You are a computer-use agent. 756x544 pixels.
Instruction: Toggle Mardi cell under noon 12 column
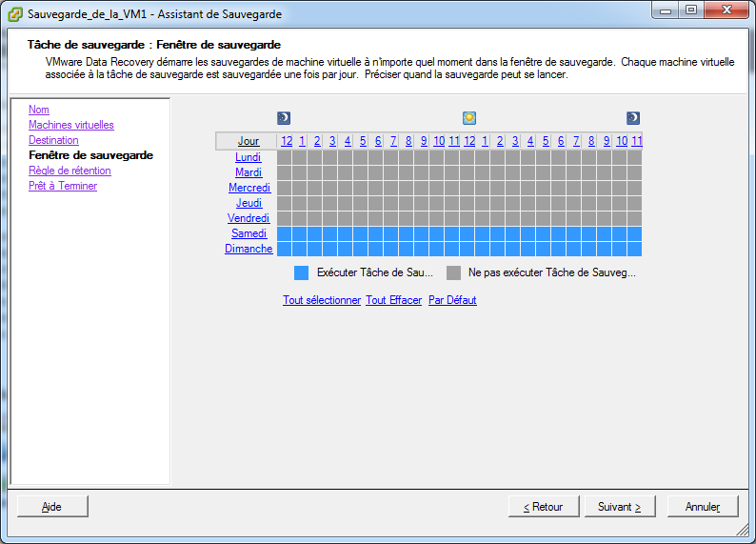coord(467,172)
